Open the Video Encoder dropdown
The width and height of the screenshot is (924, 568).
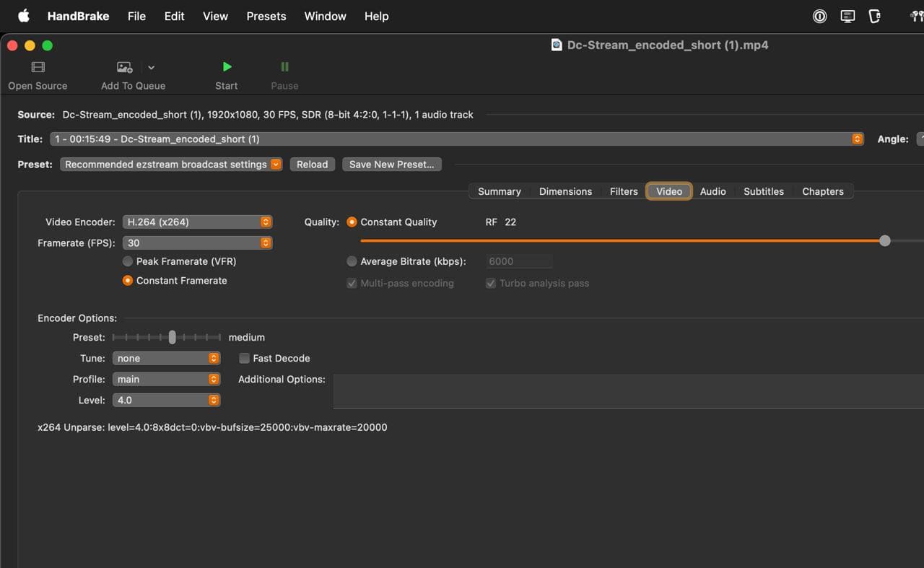(197, 222)
